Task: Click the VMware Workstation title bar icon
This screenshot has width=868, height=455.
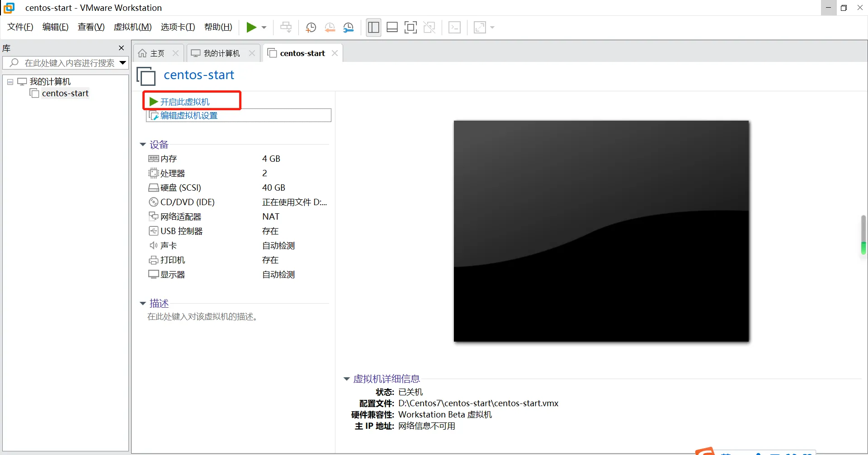Action: pos(9,8)
